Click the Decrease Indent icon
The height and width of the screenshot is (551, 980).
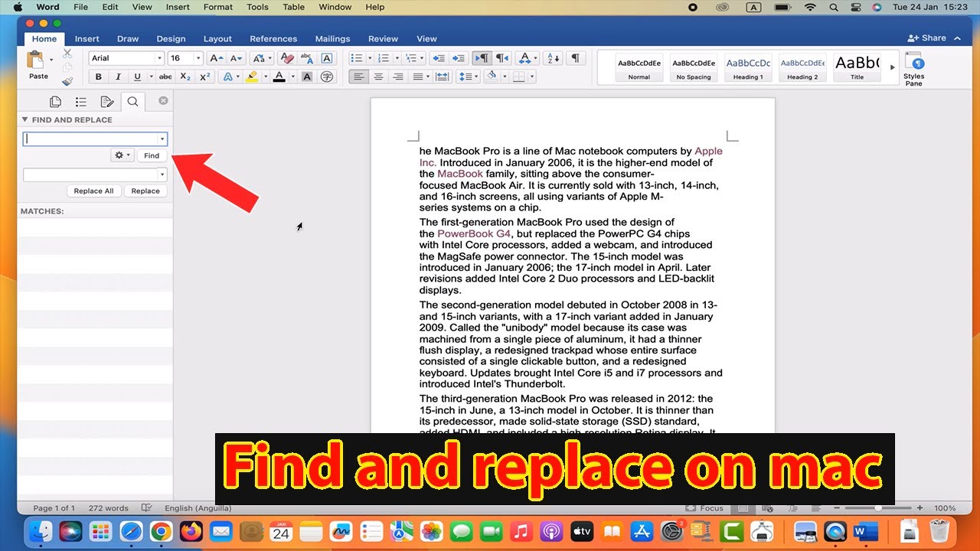(x=438, y=58)
